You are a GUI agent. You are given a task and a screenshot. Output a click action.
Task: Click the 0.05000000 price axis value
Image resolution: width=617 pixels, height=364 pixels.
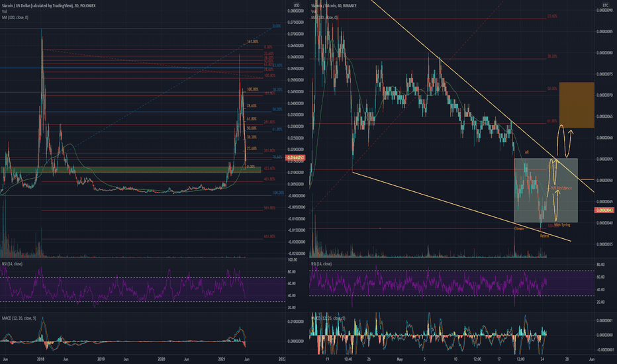tap(295, 80)
